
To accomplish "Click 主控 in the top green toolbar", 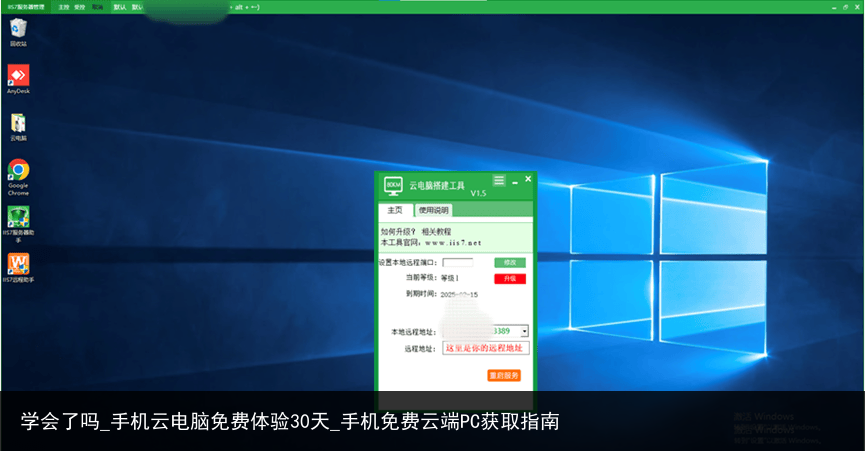I will (x=64, y=6).
